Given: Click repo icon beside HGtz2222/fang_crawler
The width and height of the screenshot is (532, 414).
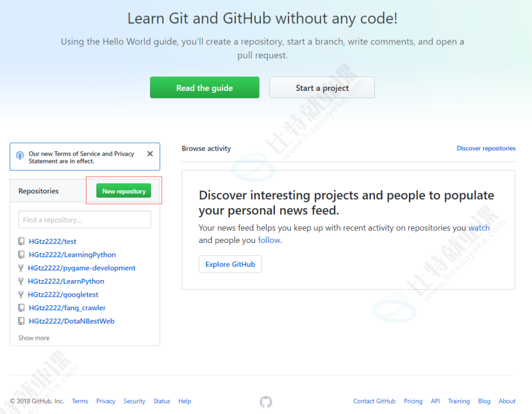Looking at the screenshot, I should (x=21, y=308).
